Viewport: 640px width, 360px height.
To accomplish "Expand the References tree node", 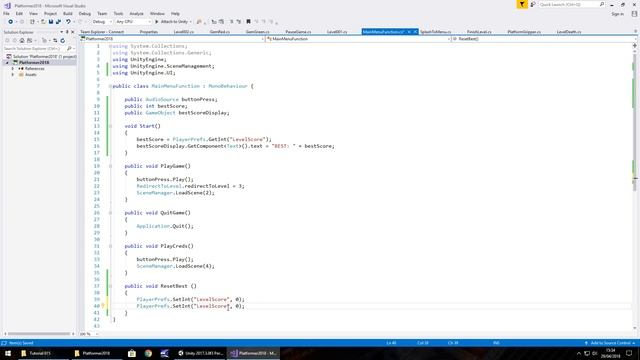I will [x=13, y=69].
